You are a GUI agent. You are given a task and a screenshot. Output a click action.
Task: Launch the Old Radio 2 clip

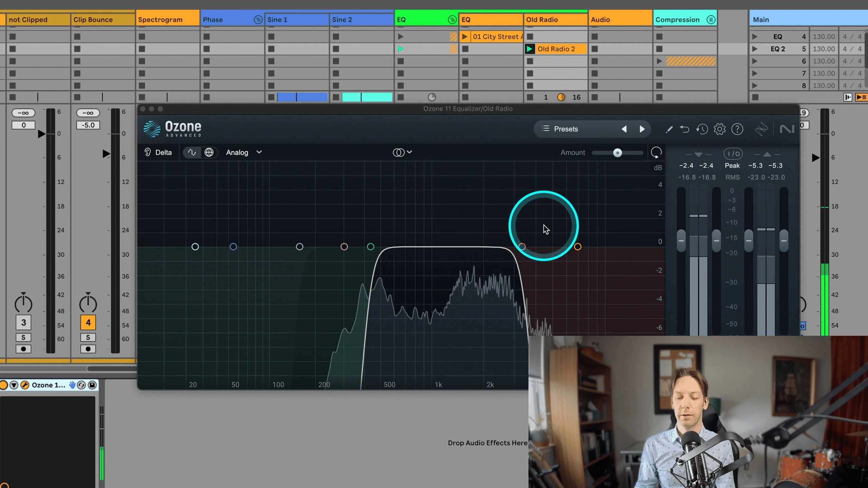coord(529,49)
